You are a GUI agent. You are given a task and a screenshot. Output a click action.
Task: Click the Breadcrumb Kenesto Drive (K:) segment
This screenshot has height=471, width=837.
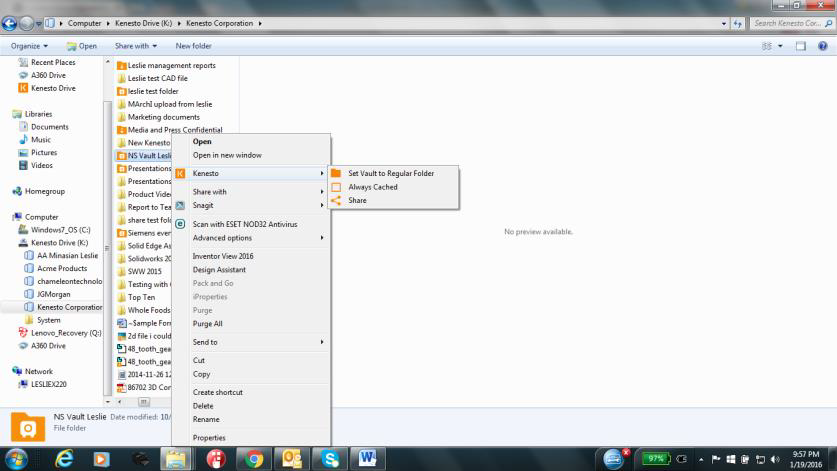point(144,23)
